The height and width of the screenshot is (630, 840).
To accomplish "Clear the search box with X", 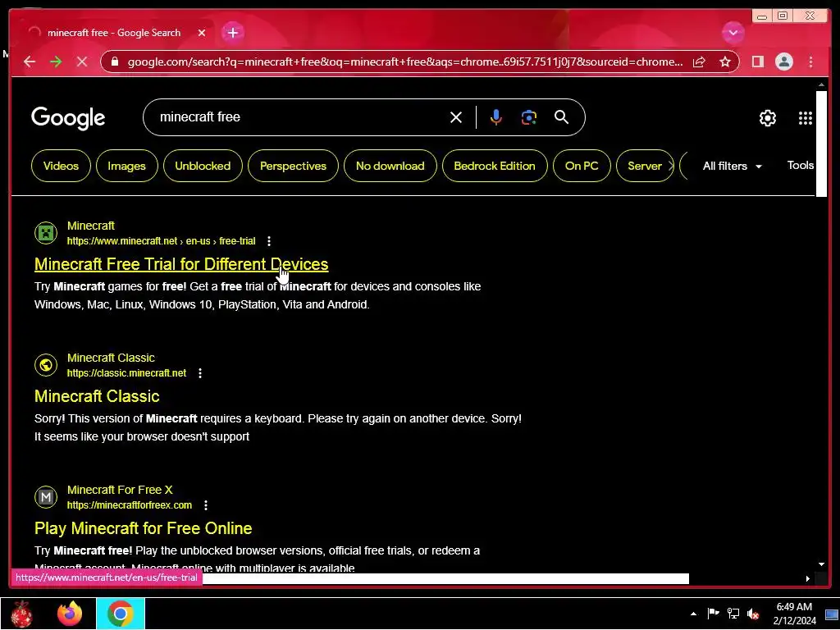I will (x=456, y=117).
